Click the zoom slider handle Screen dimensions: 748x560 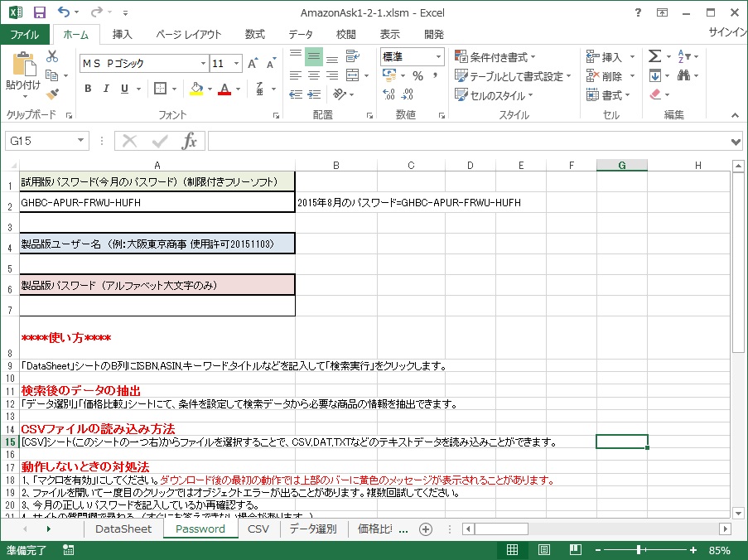pyautogui.click(x=639, y=550)
